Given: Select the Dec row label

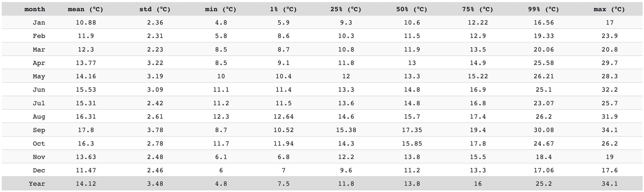Looking at the screenshot, I should [39, 170].
